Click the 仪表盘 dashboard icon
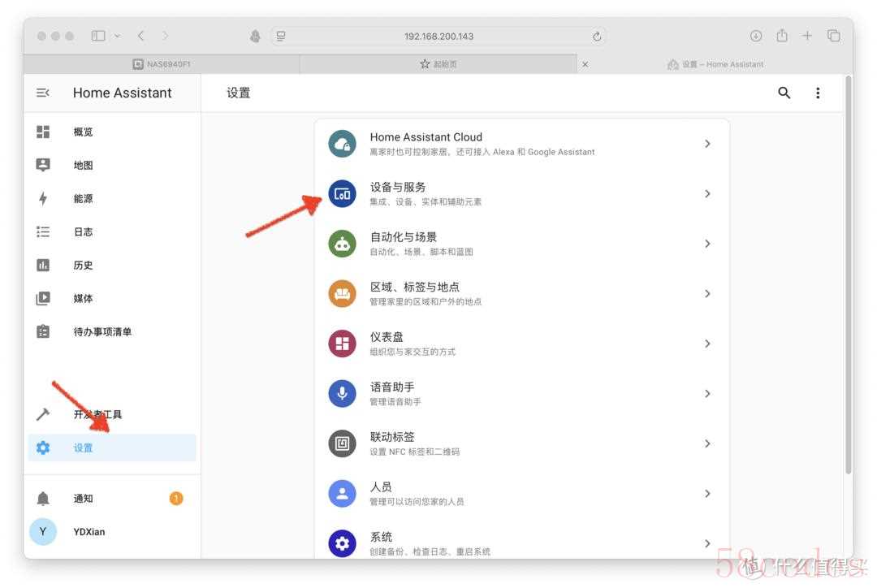877x588 pixels. 343,344
